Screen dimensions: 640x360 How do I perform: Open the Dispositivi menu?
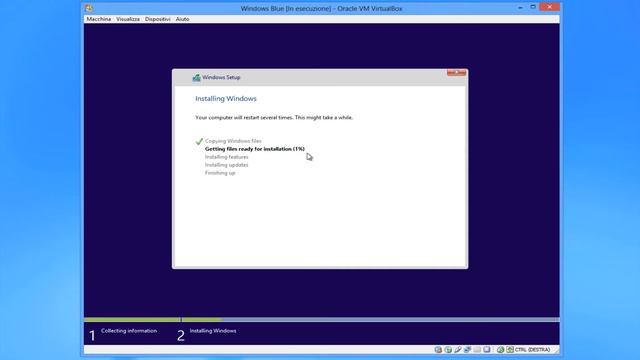click(x=158, y=19)
